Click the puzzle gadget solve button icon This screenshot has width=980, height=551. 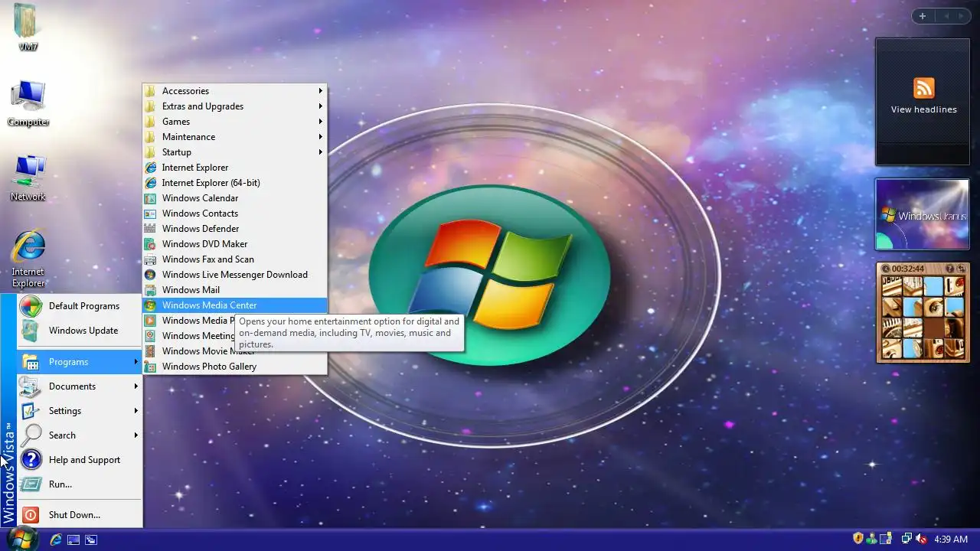click(x=961, y=269)
